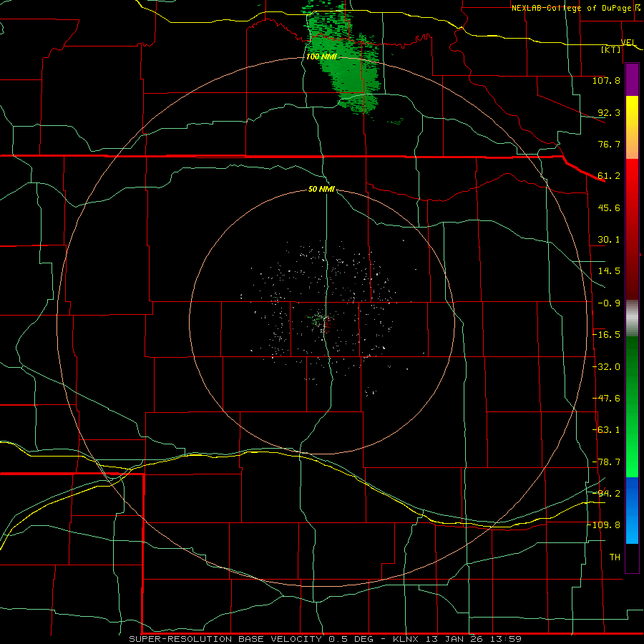Click the blue segment of color bar

click(x=632, y=510)
